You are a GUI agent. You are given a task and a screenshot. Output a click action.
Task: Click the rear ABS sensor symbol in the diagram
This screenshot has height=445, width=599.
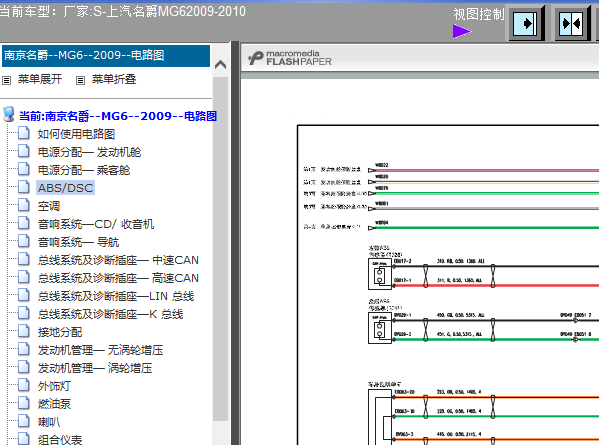[380, 328]
